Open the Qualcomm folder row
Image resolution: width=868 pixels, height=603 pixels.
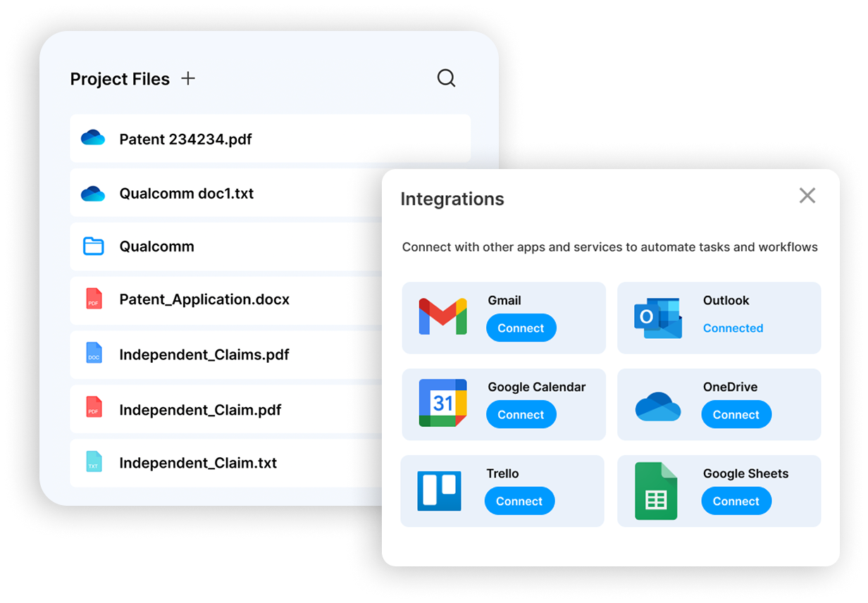pyautogui.click(x=225, y=247)
